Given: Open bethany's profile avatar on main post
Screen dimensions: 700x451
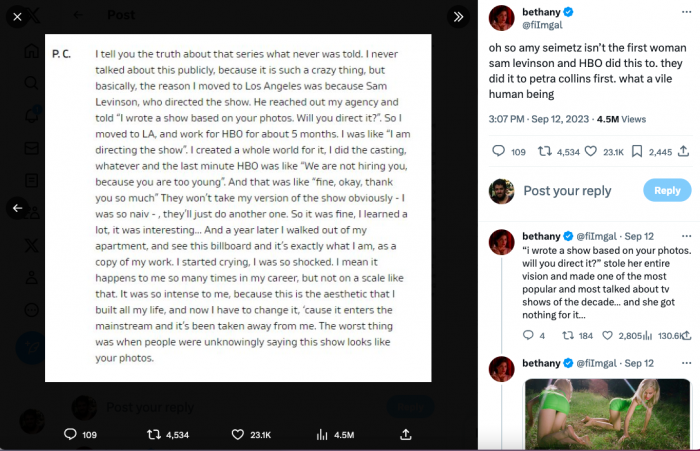Looking at the screenshot, I should point(502,18).
